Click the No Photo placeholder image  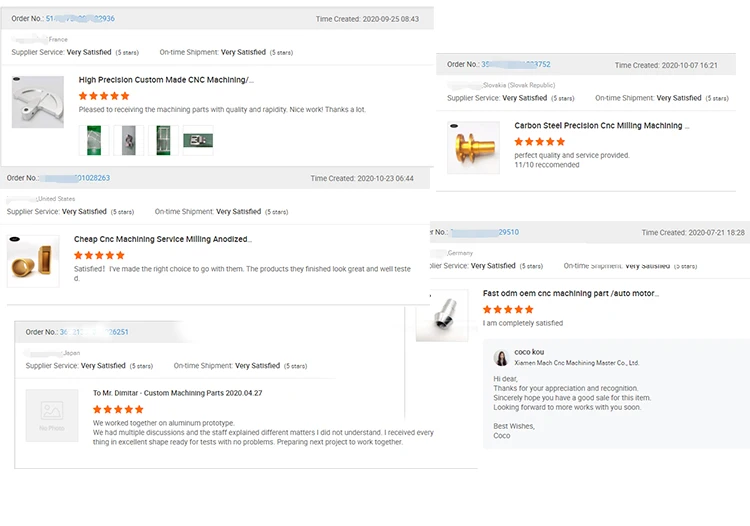coord(52,416)
